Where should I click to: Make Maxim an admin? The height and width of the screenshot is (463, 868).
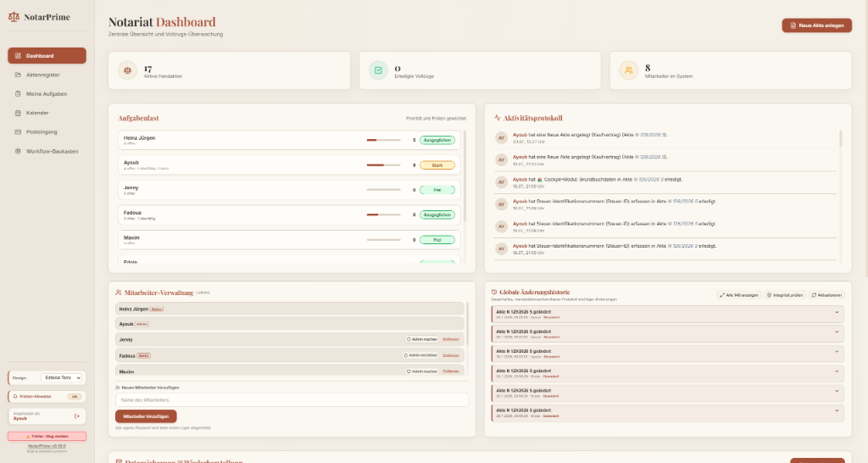[x=422, y=371]
